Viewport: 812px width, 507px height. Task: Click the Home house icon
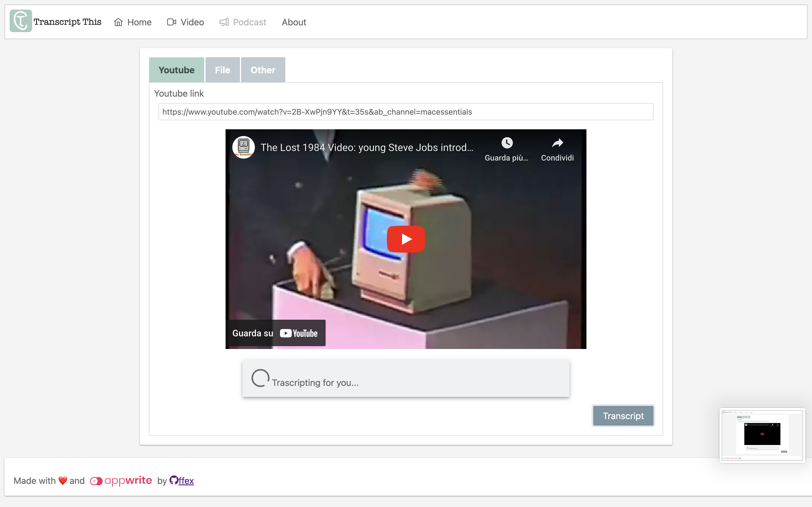tap(118, 22)
